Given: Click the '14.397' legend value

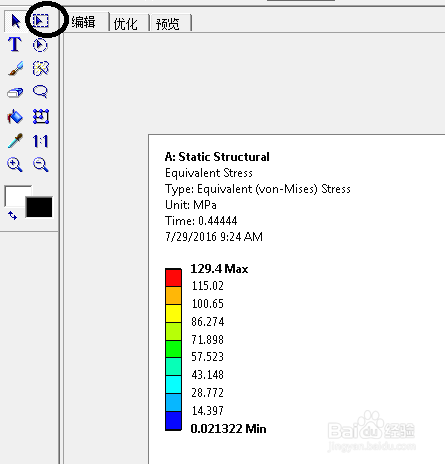Looking at the screenshot, I should pyautogui.click(x=207, y=411).
